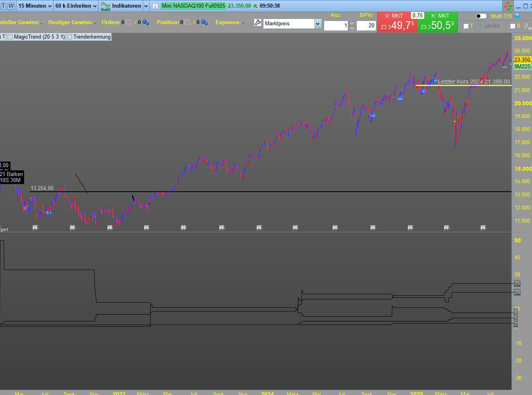Sell at market via red V: MKT button
Screen dimensions: 532x395
pyautogui.click(x=397, y=23)
